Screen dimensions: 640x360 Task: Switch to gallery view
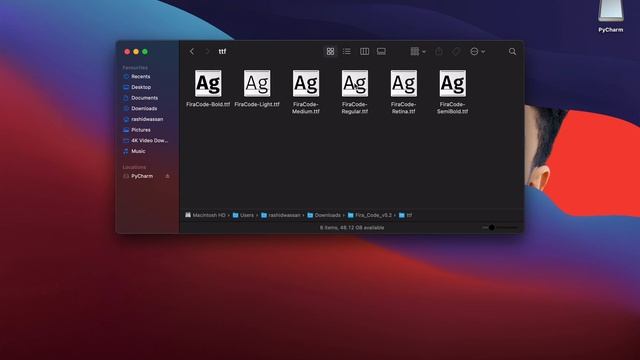coord(381,51)
